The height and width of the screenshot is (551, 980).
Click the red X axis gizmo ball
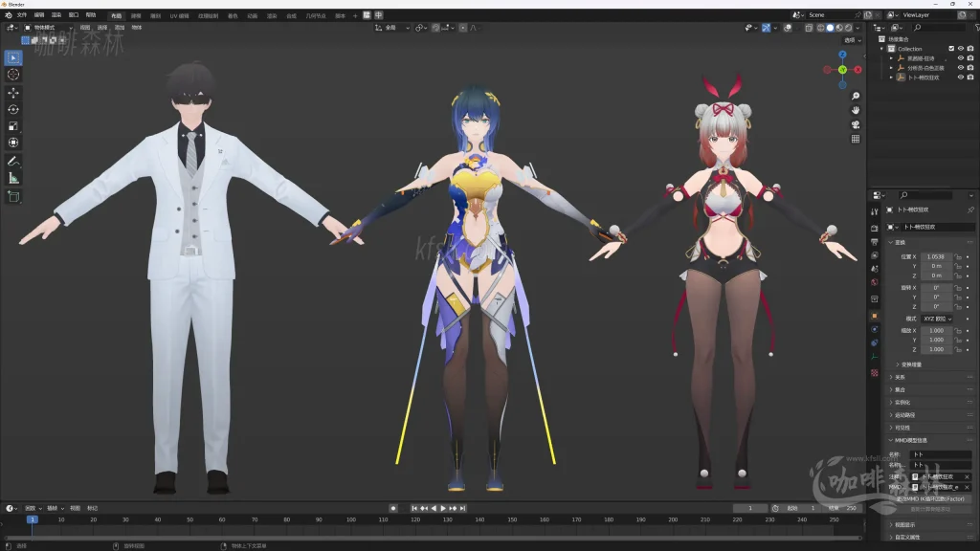click(x=858, y=69)
